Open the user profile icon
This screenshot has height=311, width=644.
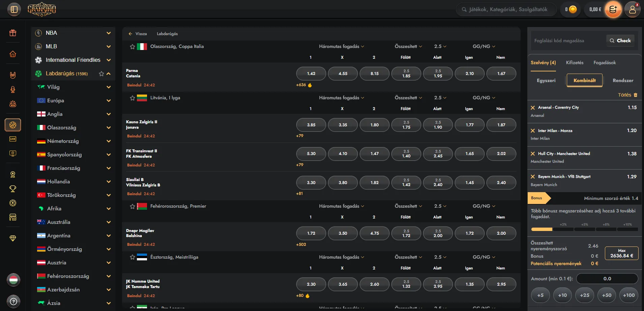coord(633,9)
